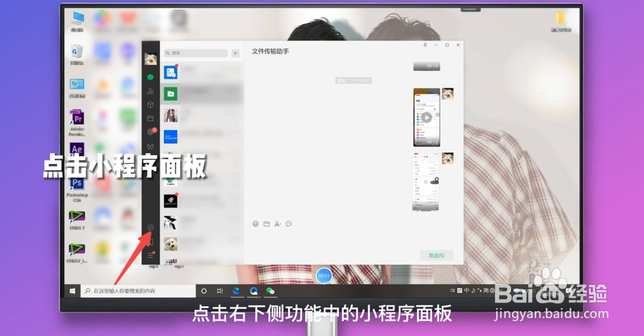Image resolution: width=644 pixels, height=336 pixels.
Task: Click the WeChat search box
Action: tap(195, 53)
